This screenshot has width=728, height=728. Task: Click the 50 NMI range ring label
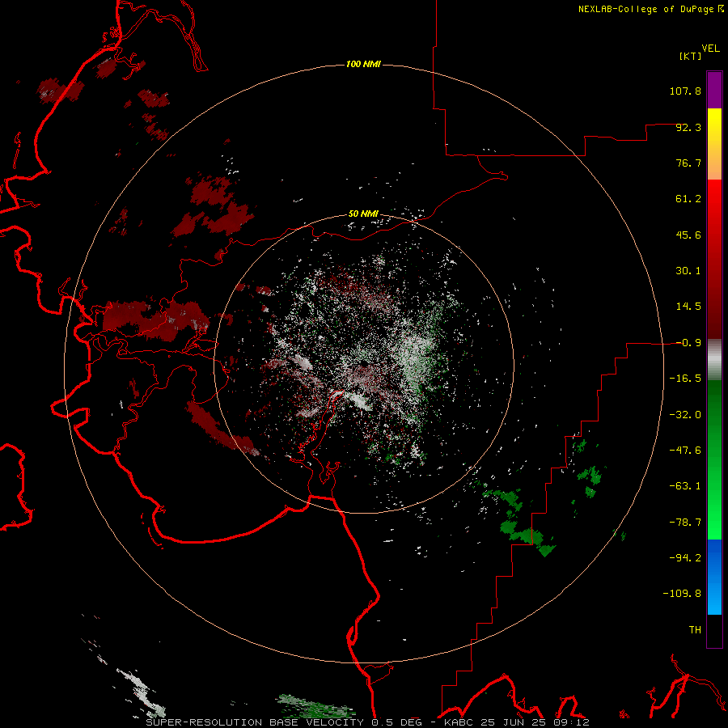363,214
